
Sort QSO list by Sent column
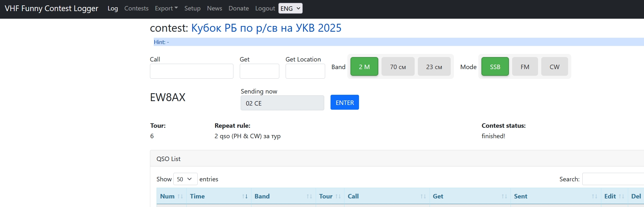(555, 196)
